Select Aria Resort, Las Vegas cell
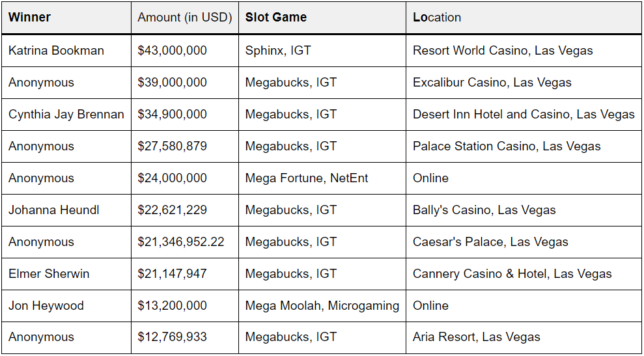Image resolution: width=644 pixels, height=356 pixels. 524,338
